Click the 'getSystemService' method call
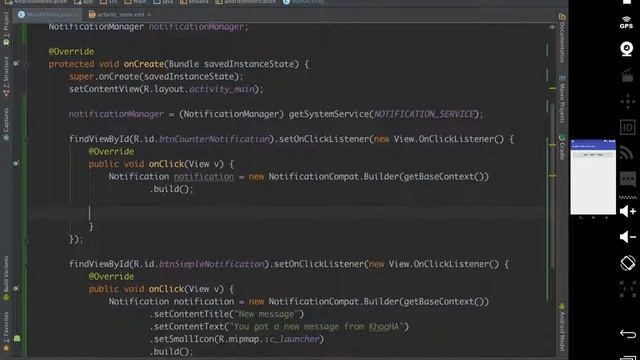The height and width of the screenshot is (360, 640). click(329, 114)
